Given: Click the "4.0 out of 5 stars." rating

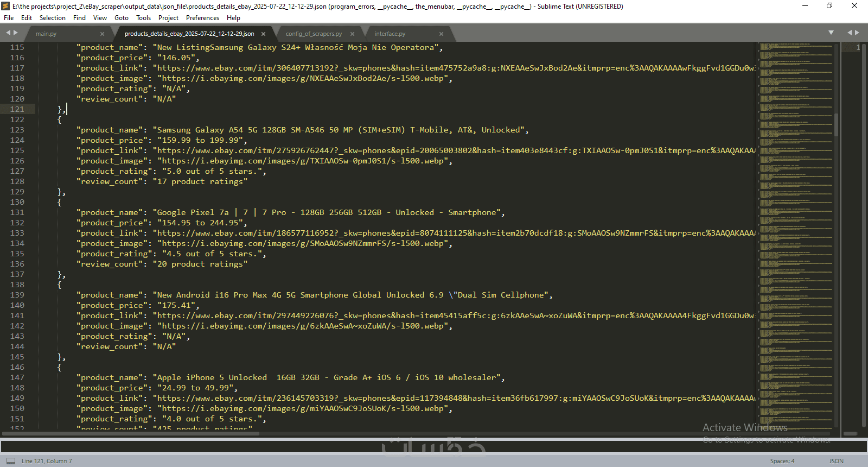Looking at the screenshot, I should 212,419.
